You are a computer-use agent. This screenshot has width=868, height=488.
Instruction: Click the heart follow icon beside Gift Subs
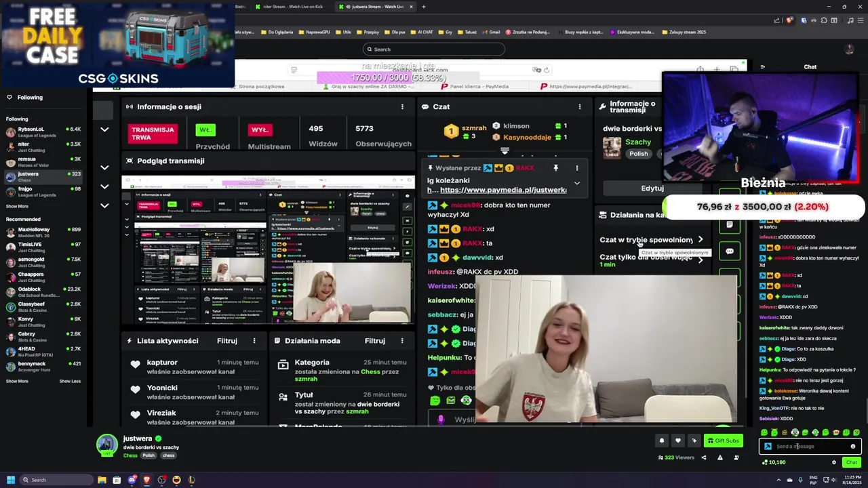point(677,441)
